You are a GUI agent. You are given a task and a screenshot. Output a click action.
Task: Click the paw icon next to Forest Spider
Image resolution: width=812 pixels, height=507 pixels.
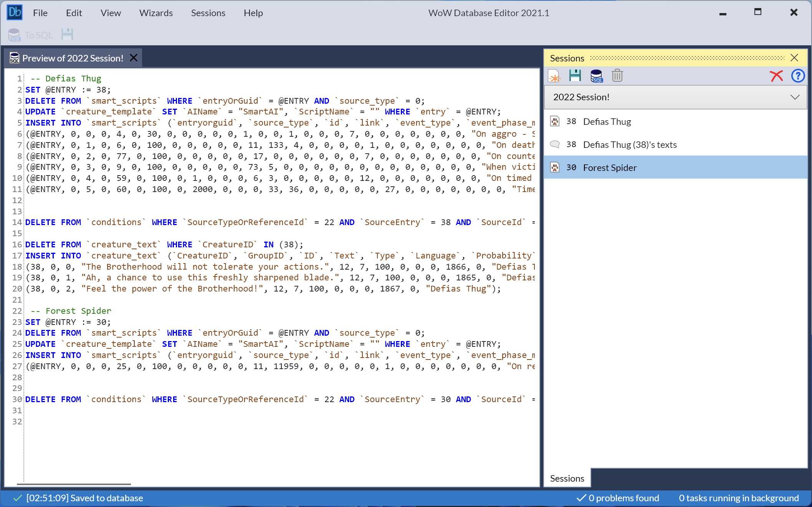(554, 167)
